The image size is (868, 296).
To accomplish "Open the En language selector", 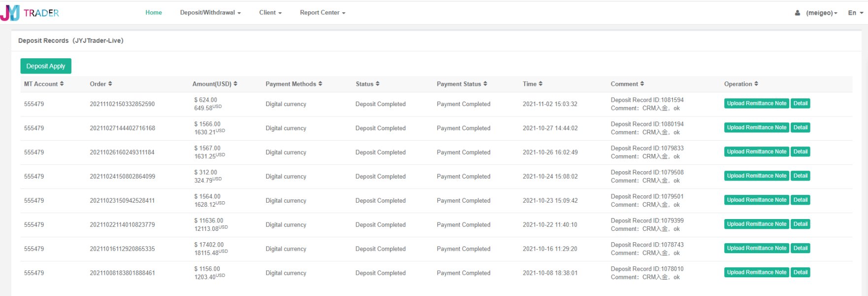I will pyautogui.click(x=856, y=13).
